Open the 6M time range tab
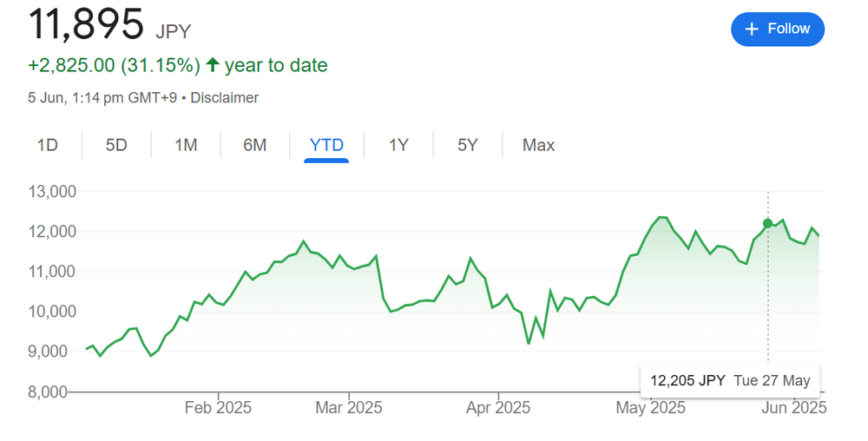 point(254,145)
